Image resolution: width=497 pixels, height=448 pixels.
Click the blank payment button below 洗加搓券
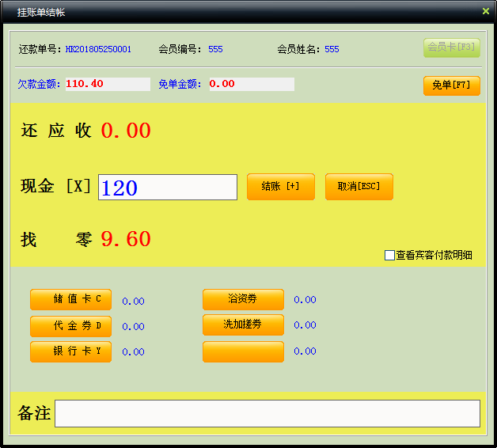point(243,351)
